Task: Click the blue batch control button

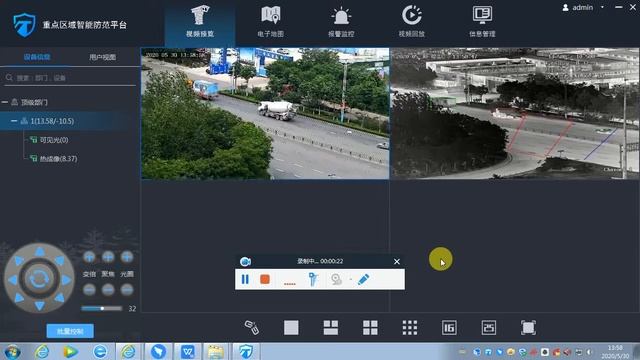Action: (x=70, y=331)
